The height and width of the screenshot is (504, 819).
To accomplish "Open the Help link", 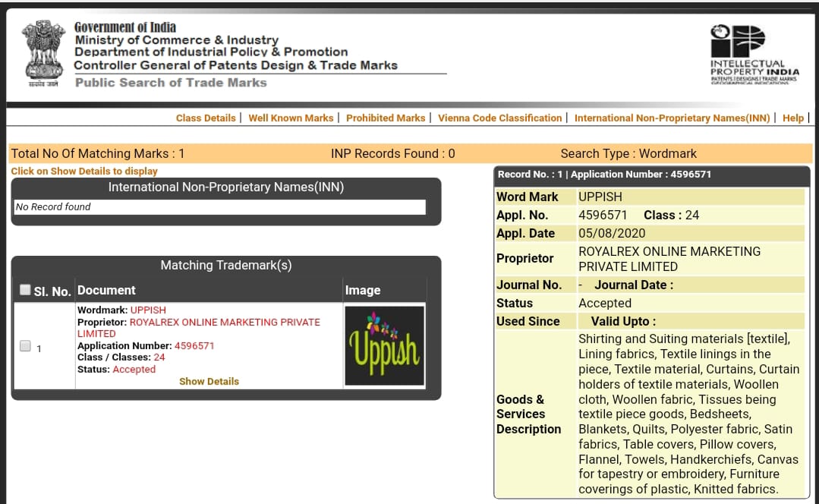I will pyautogui.click(x=793, y=118).
